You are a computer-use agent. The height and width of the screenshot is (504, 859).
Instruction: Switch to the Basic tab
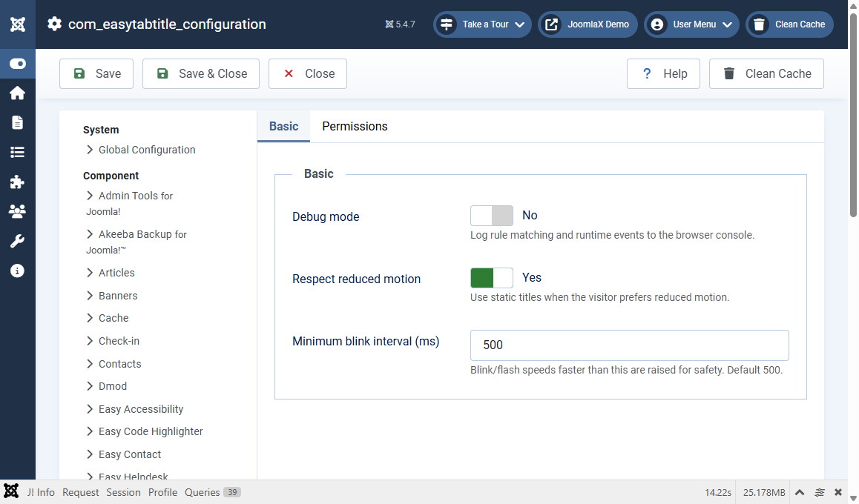tap(284, 127)
